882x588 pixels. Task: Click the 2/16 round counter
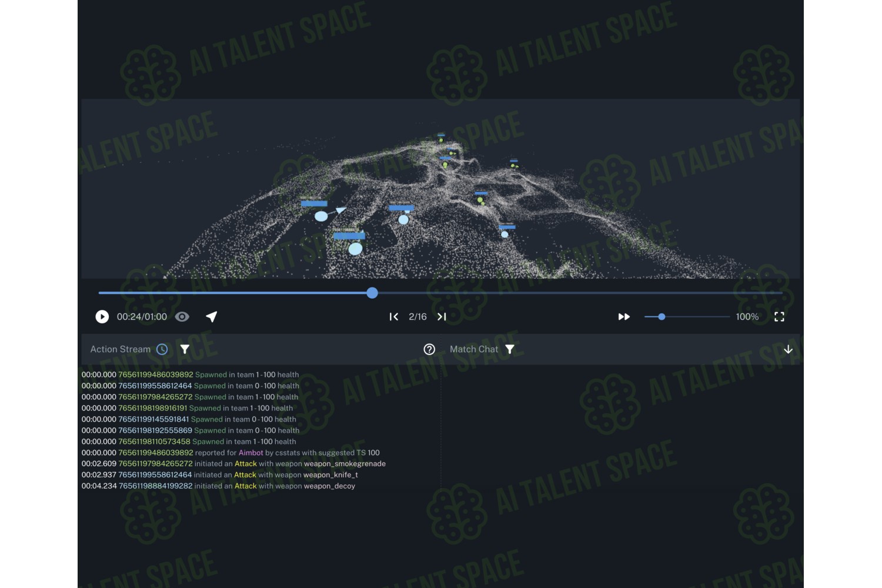(418, 317)
